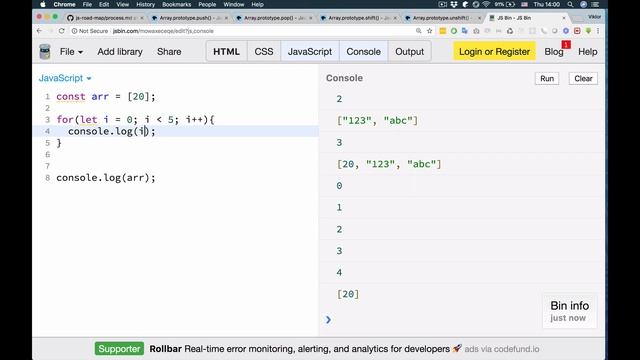Bookmark the page with the star icon
Screen dimensions: 640x360
click(x=429, y=31)
